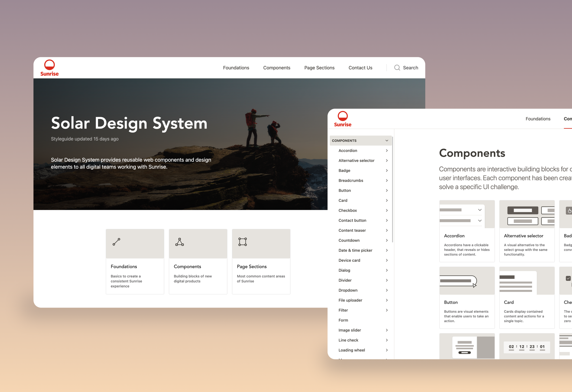Screen dimensions: 572x392
Task: Select Form in the sidebar list
Action: coord(343,320)
